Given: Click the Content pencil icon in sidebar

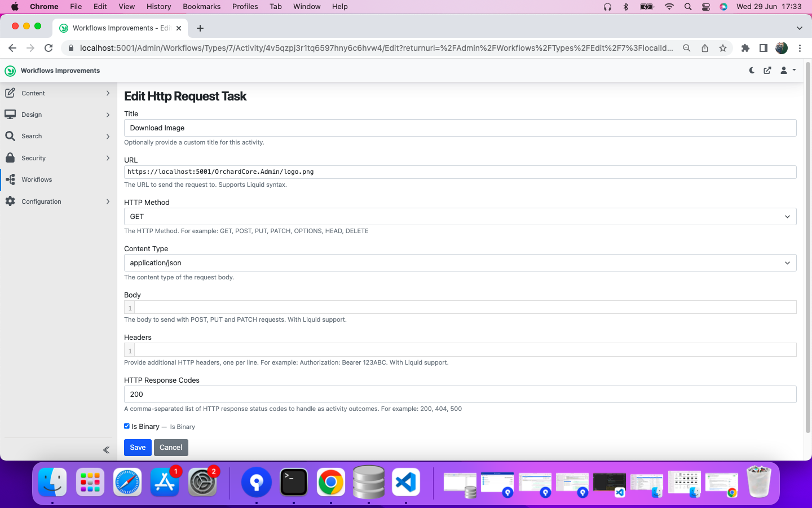Looking at the screenshot, I should (x=10, y=93).
